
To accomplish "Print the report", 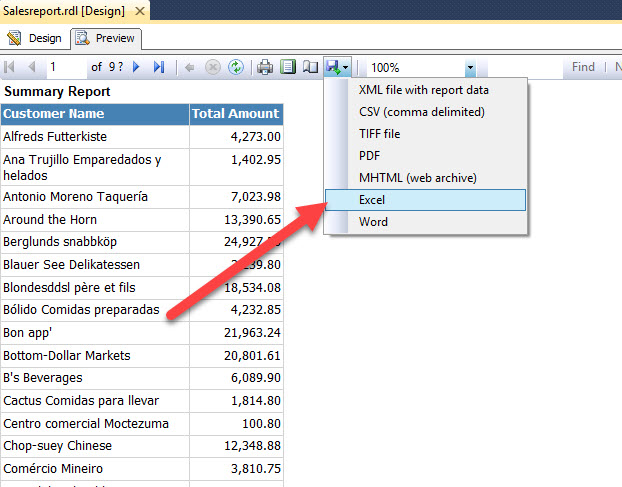I will point(265,67).
